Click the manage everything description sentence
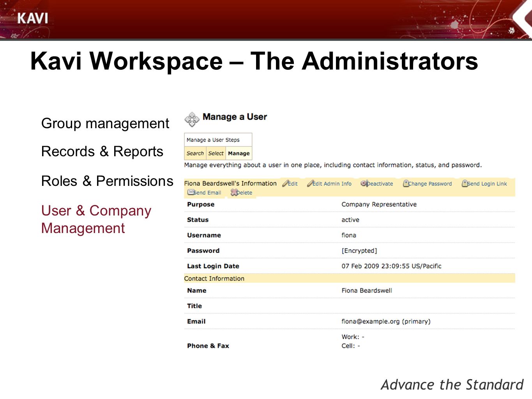This screenshot has width=532, height=399. click(x=333, y=165)
